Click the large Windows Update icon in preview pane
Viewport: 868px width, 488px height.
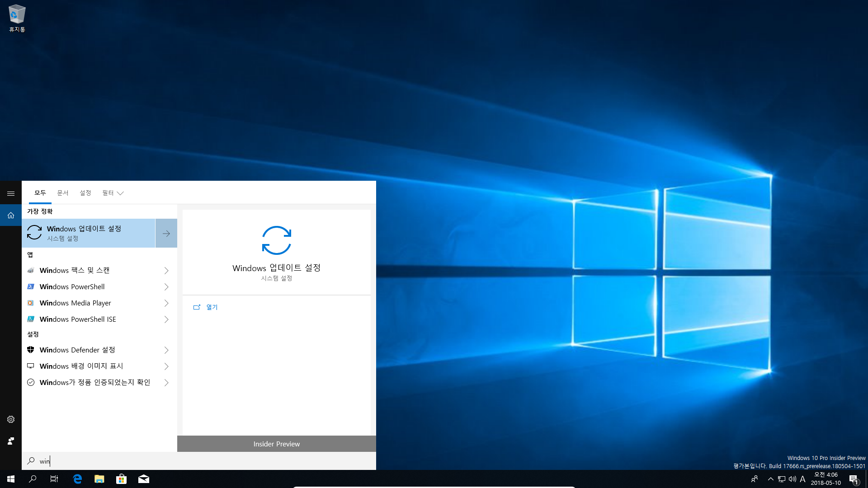(x=277, y=240)
